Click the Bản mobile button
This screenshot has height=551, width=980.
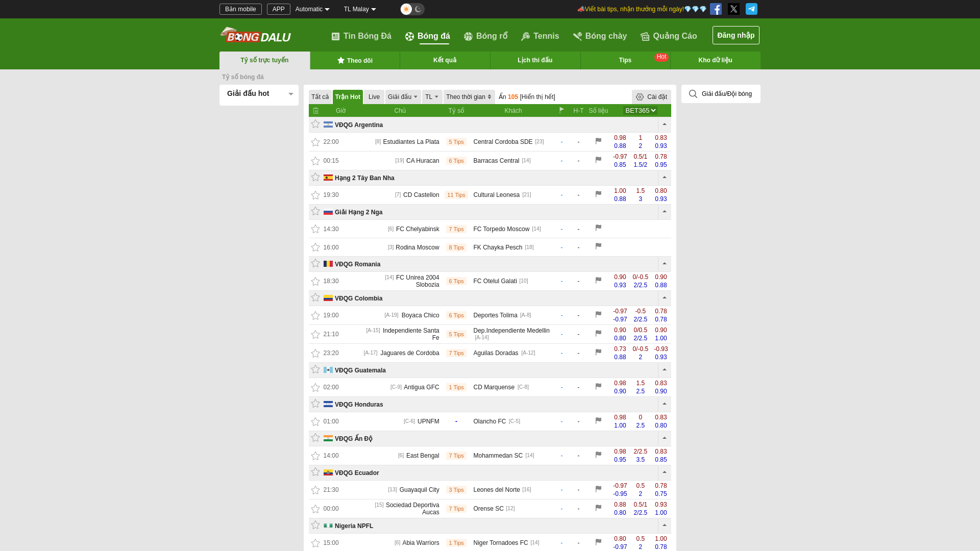[240, 9]
